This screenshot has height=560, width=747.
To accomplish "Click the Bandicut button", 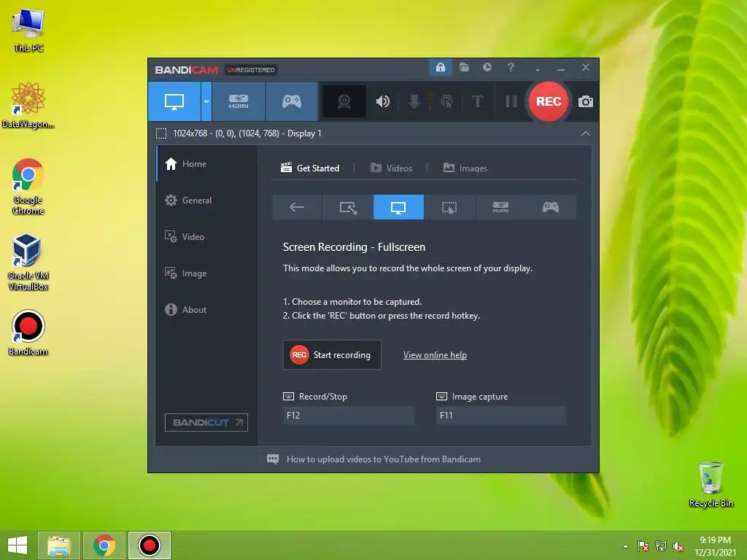I will pyautogui.click(x=206, y=422).
